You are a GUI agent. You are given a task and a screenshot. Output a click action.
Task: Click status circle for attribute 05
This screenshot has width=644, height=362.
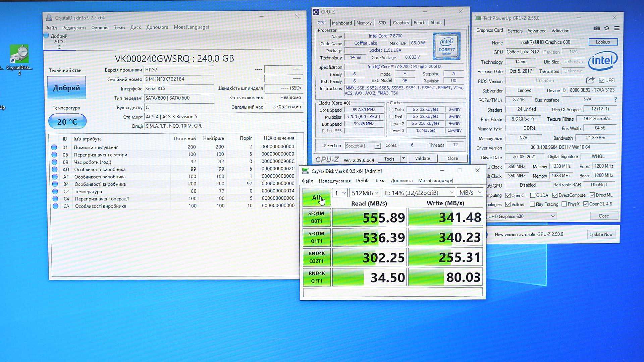point(54,155)
